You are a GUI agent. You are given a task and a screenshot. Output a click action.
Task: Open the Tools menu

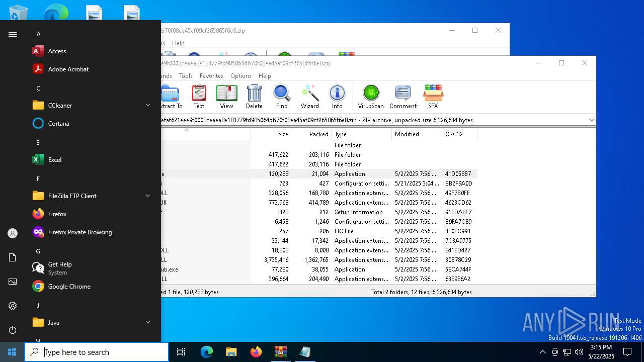pyautogui.click(x=186, y=76)
